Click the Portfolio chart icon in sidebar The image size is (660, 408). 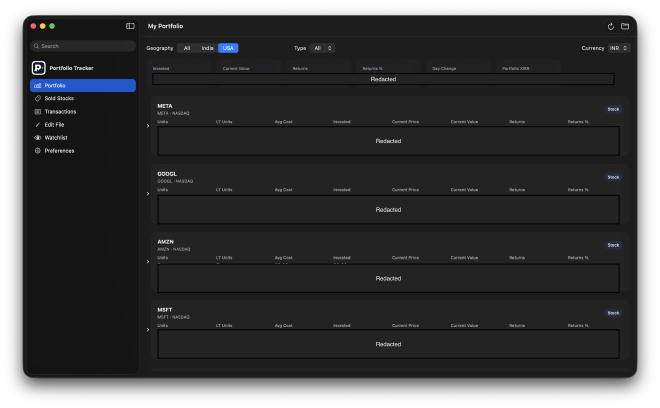(37, 85)
